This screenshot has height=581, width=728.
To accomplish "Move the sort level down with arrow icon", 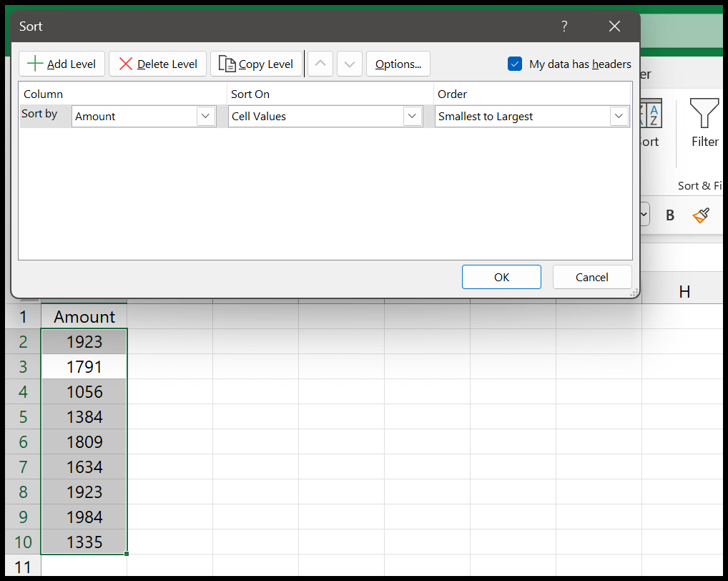I will (350, 64).
